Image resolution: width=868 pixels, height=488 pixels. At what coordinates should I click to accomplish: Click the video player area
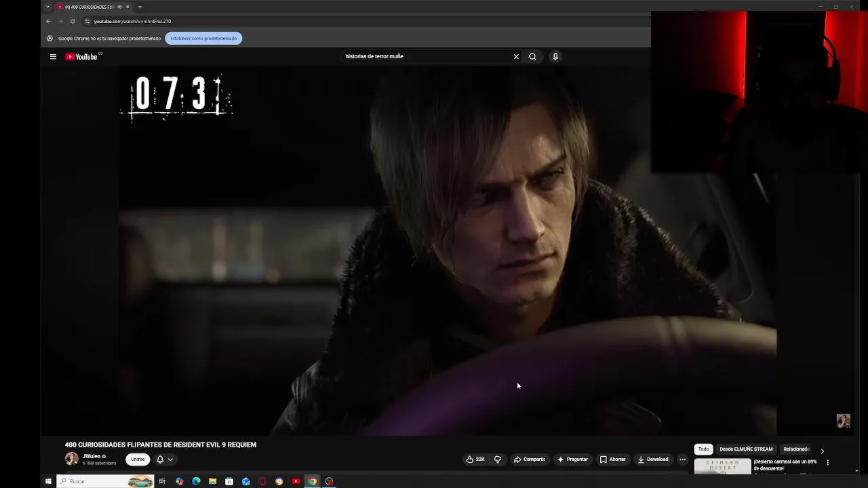(x=448, y=251)
